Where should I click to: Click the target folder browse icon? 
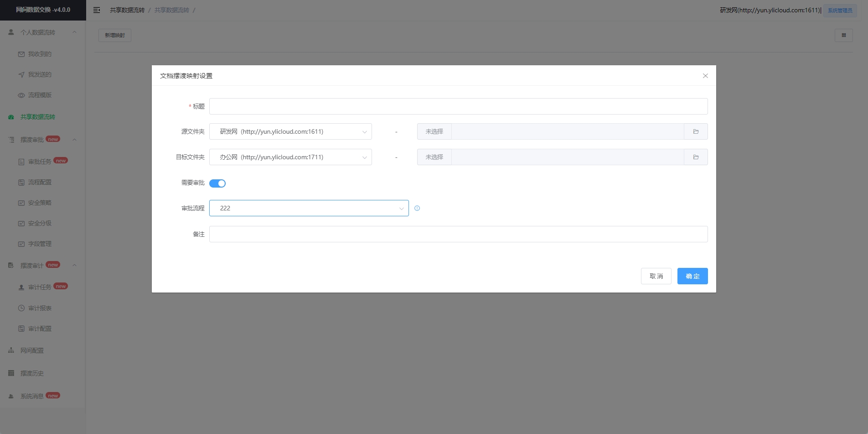696,157
